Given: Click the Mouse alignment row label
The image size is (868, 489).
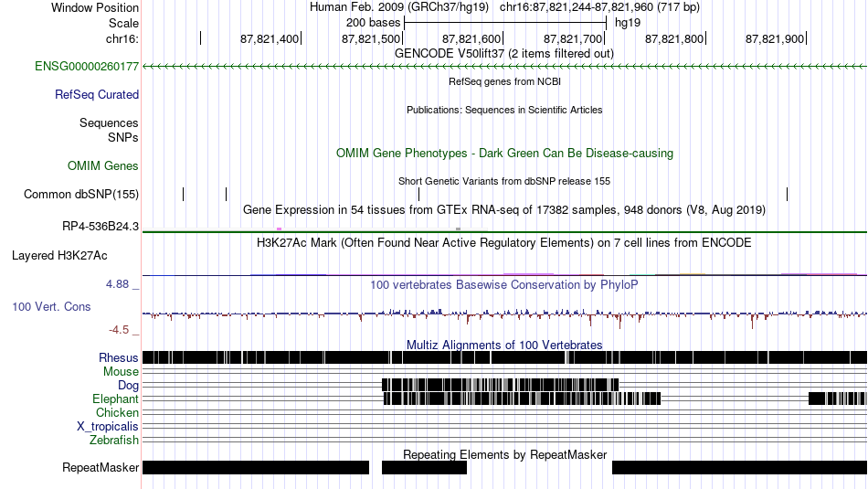Looking at the screenshot, I should click(121, 372).
